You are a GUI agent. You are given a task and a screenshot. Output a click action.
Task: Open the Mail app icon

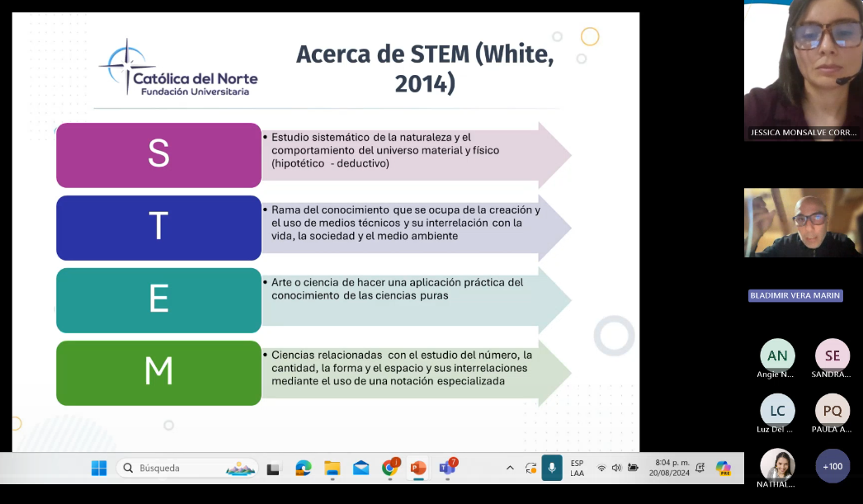(361, 469)
